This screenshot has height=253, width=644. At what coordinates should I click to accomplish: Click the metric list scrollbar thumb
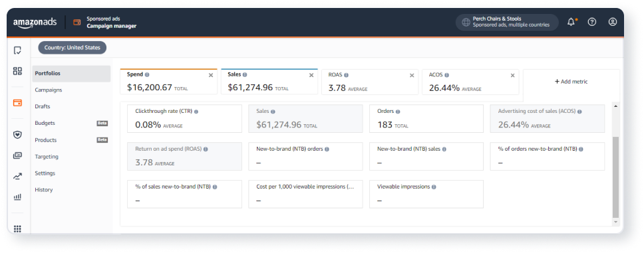tap(615, 177)
